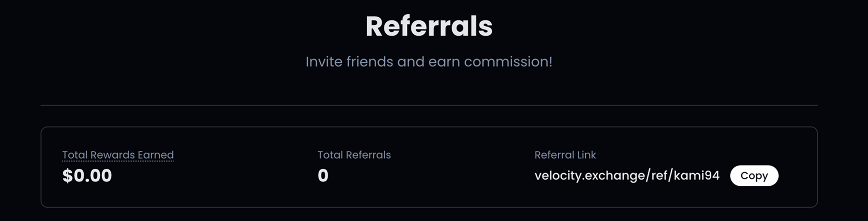Copy the referral link
The image size is (868, 221).
(x=754, y=175)
